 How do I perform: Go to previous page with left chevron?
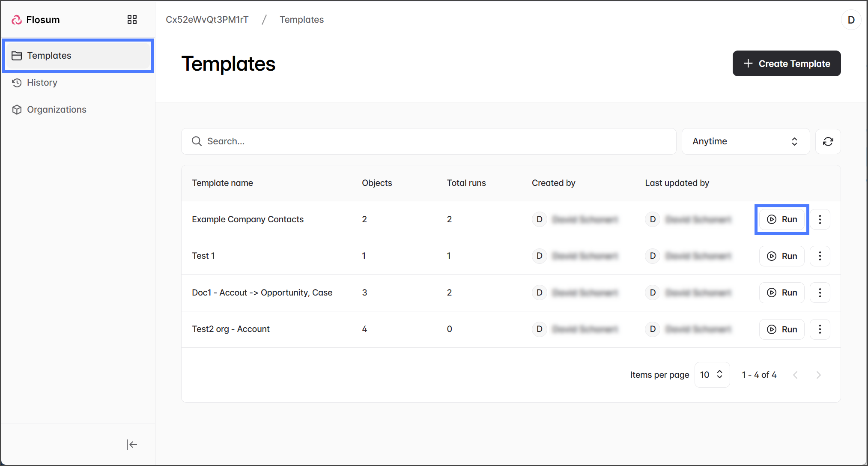pyautogui.click(x=795, y=375)
